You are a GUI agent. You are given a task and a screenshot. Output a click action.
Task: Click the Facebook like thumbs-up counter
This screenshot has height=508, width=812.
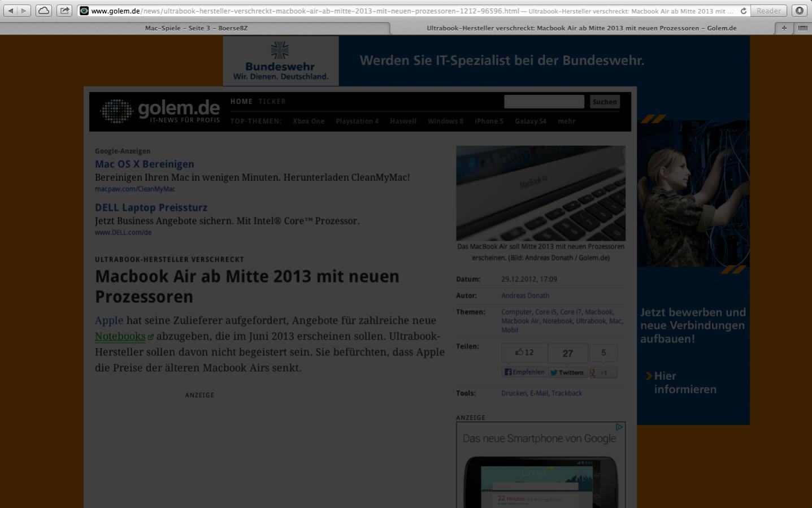[x=524, y=353]
